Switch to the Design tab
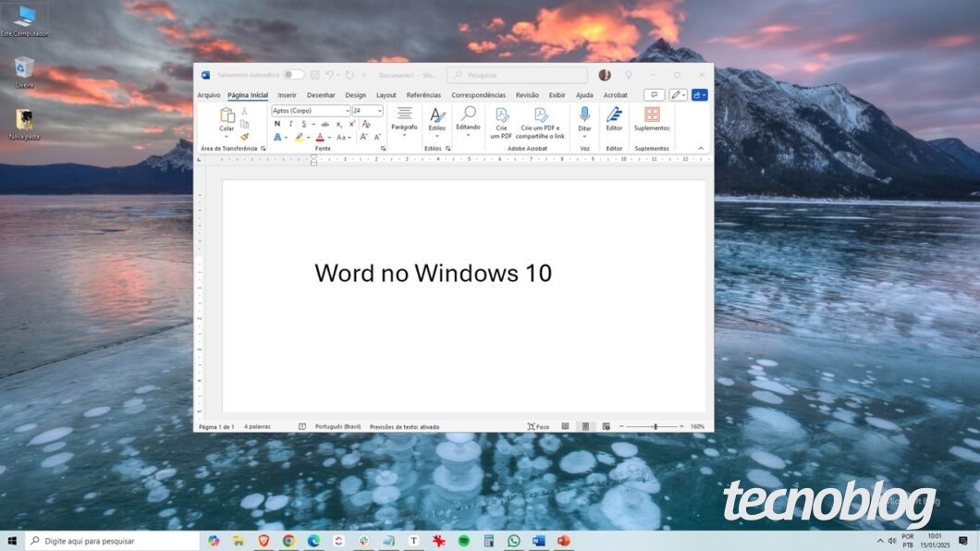This screenshot has height=551, width=980. 355,95
